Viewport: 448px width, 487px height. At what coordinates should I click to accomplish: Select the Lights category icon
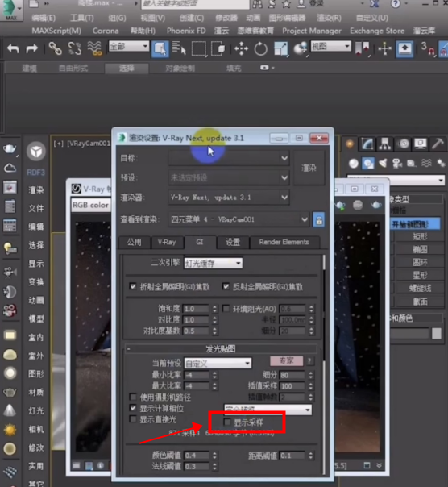coord(383,164)
